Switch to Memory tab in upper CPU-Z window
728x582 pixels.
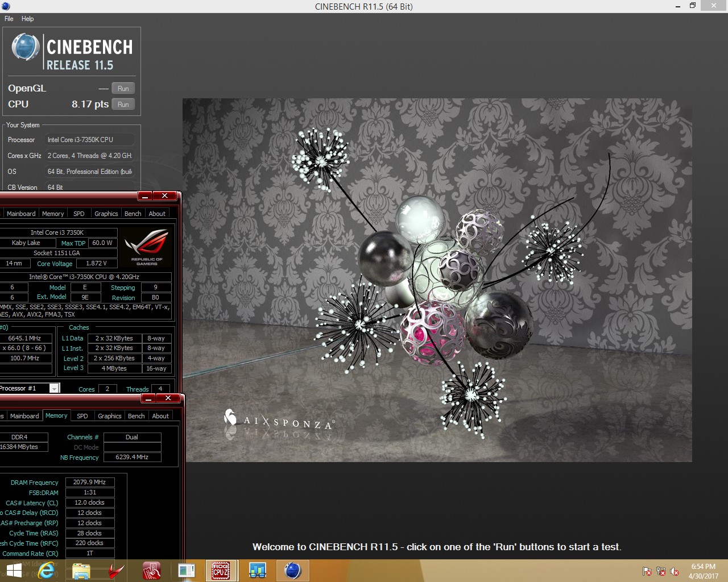click(x=53, y=214)
